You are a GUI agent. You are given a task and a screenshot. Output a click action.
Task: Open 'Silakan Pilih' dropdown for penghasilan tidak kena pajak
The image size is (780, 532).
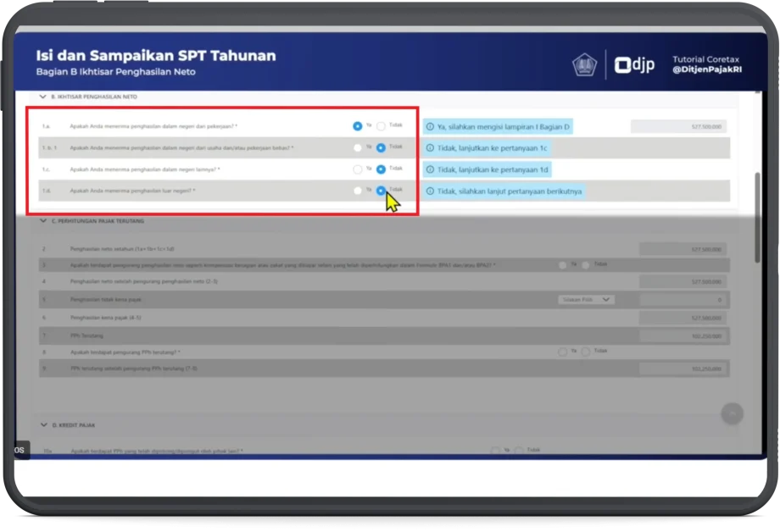(x=587, y=300)
